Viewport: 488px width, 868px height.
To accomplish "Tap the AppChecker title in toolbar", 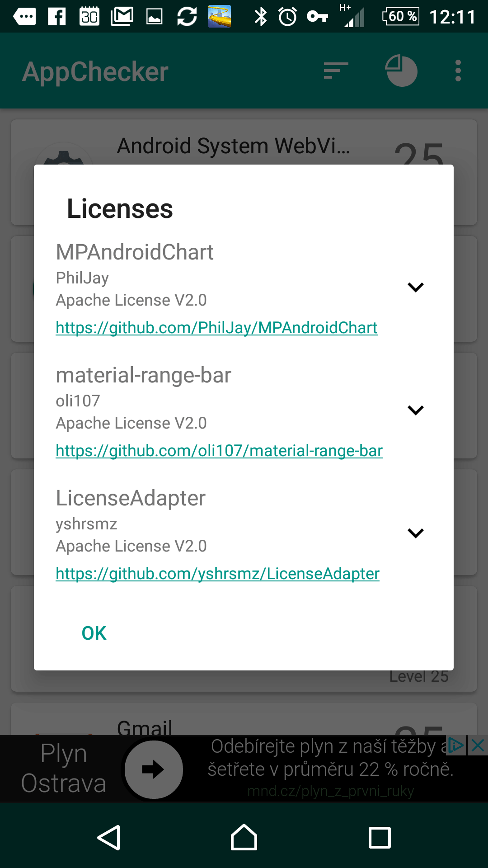I will click(x=95, y=71).
